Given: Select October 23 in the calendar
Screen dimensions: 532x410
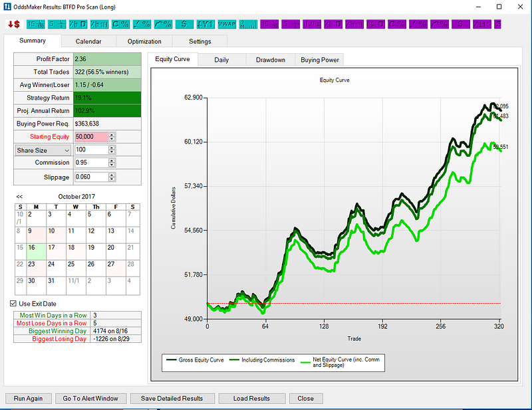Looking at the screenshot, I should 36,268.
